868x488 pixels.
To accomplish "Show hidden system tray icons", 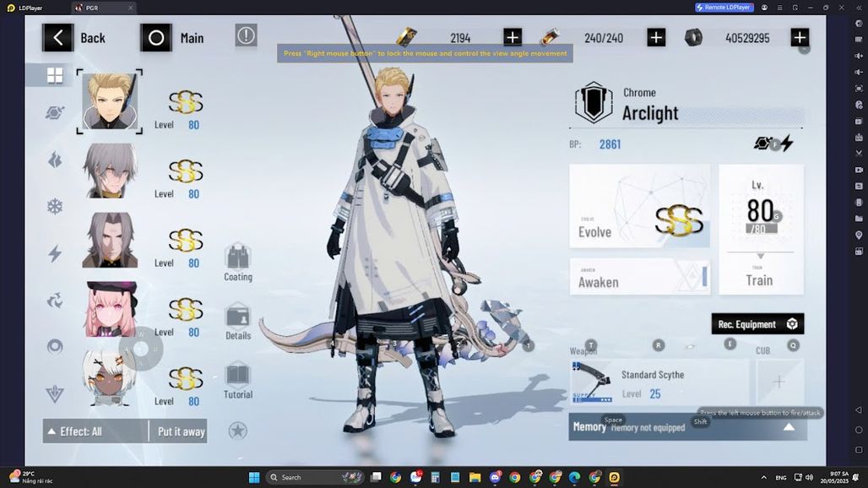I will pos(764,477).
